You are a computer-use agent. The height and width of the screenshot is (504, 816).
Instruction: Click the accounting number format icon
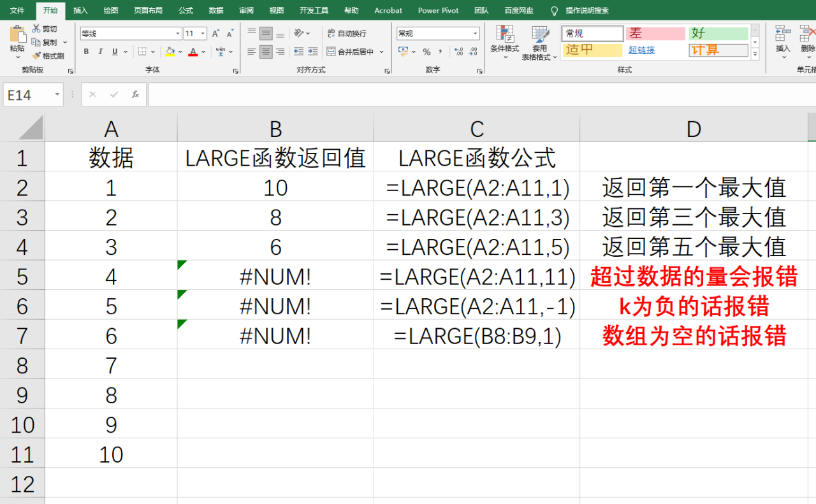pos(403,52)
